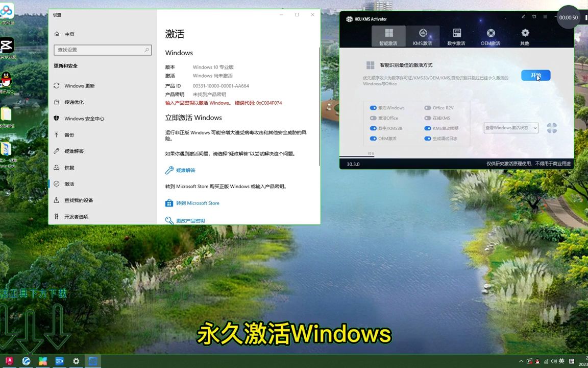The width and height of the screenshot is (588, 368).
Task: Select Windows 安全中心 in sidebar
Action: click(103, 118)
